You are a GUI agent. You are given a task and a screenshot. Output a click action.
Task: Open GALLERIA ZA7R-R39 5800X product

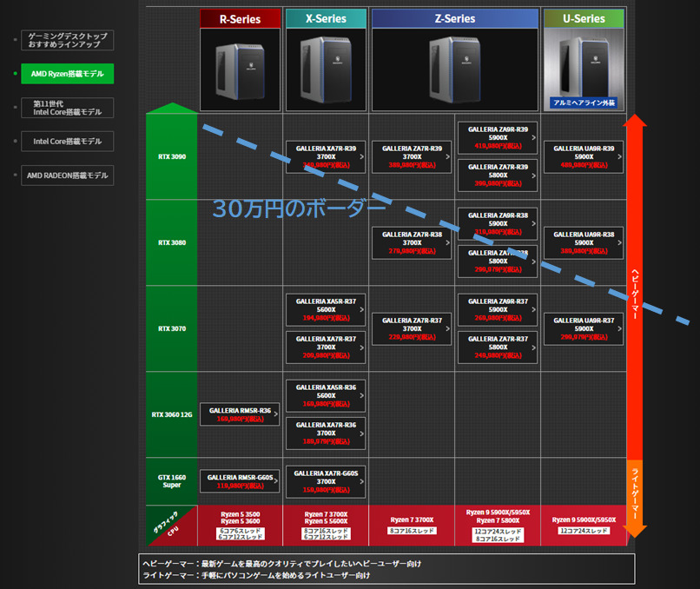coord(498,175)
